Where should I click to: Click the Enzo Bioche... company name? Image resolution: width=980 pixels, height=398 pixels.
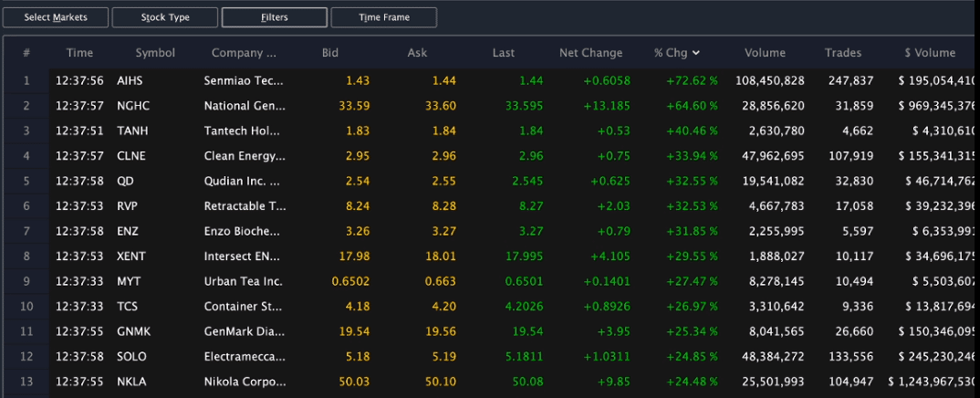coord(241,231)
